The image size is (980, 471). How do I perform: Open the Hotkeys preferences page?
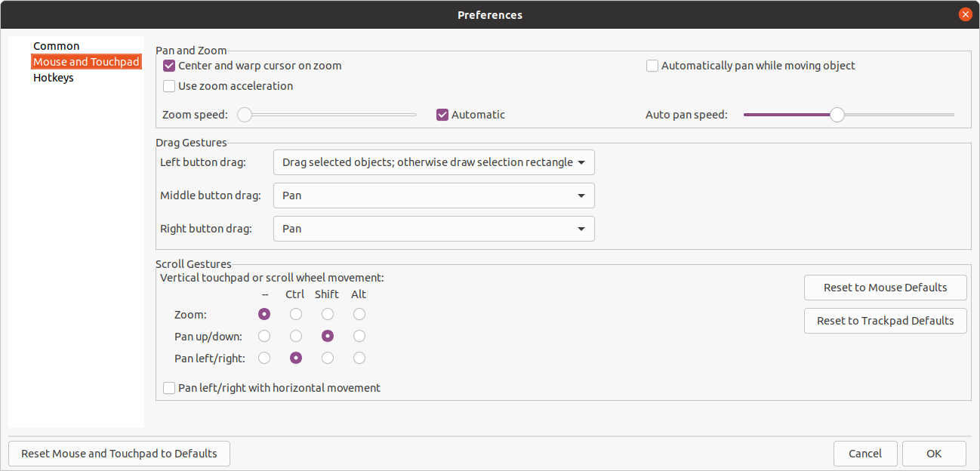tap(53, 78)
